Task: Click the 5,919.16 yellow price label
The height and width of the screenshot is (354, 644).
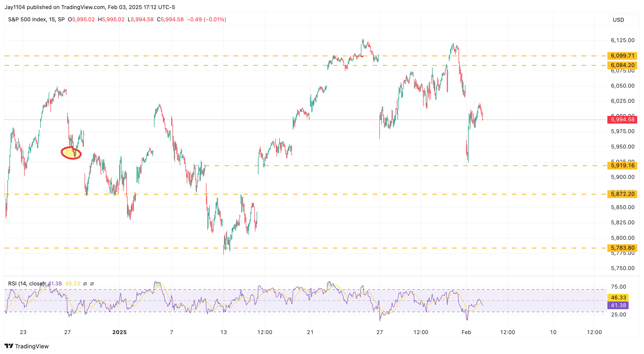Action: (622, 165)
